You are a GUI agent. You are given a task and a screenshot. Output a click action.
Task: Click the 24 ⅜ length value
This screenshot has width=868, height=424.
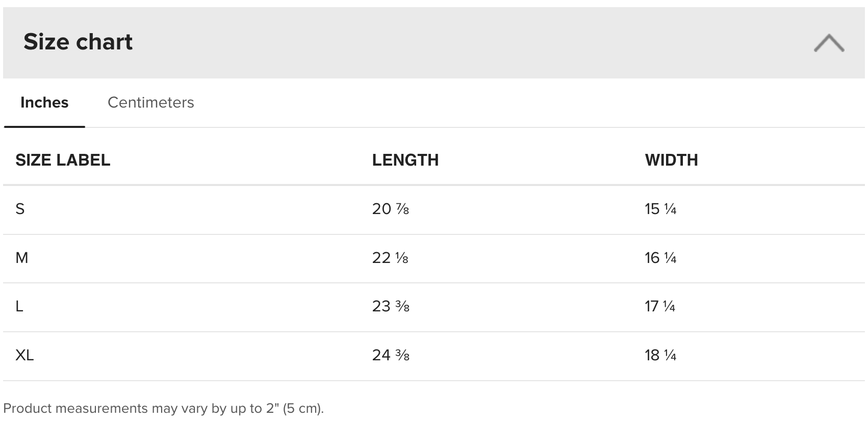coord(391,355)
